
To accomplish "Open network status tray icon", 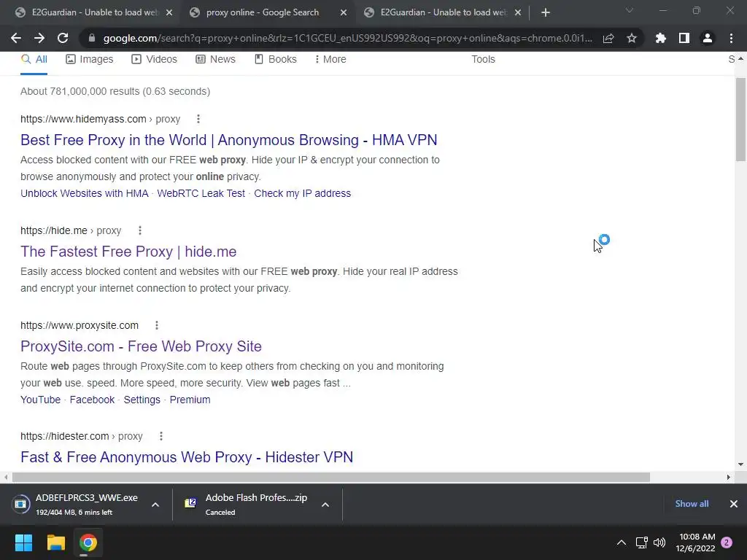I will pos(641,542).
